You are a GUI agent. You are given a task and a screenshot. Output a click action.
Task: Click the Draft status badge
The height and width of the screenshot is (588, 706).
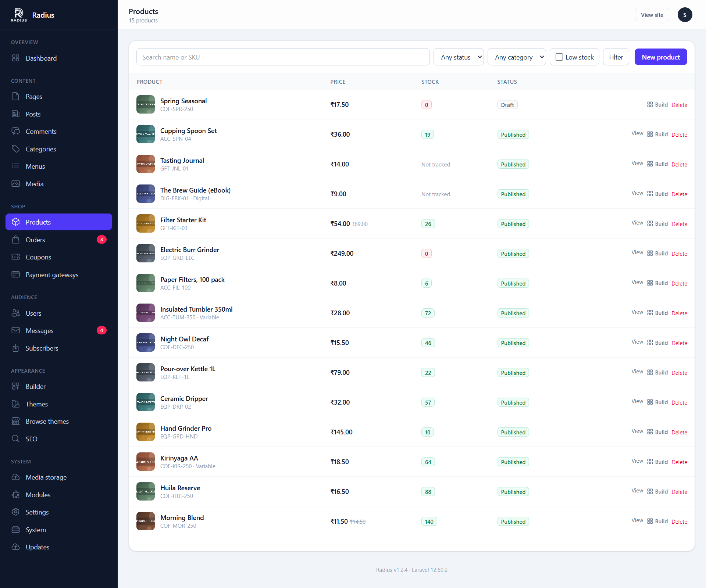pos(507,105)
